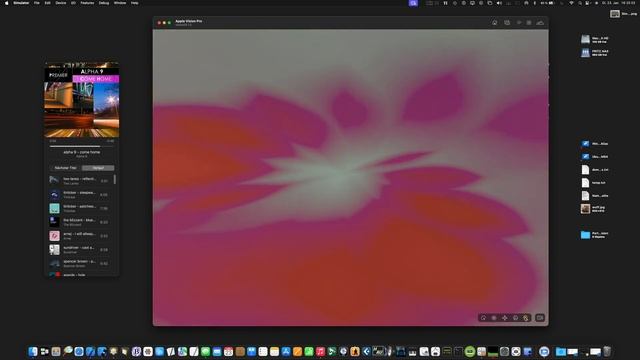
Task: Open the volume control in the menu bar
Action: click(499, 3)
